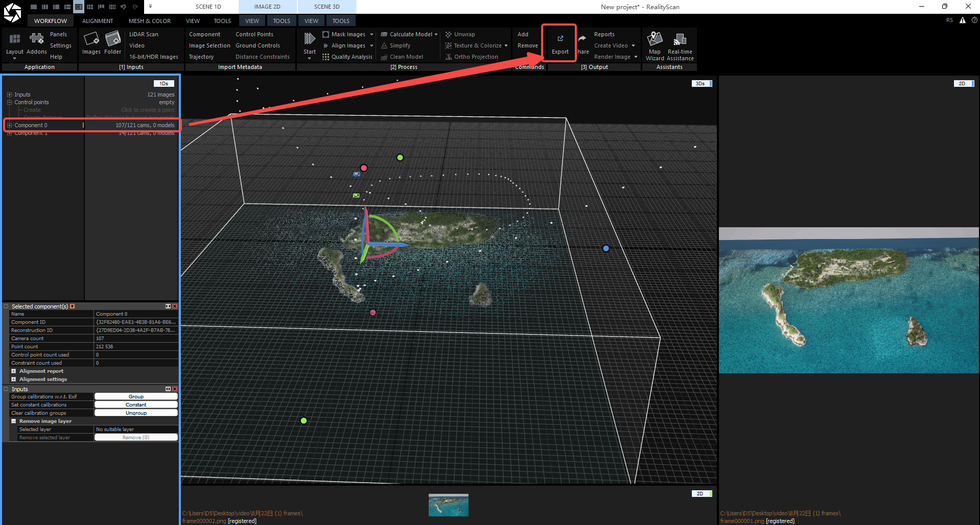
Task: Collapse the Inputs settings panel header
Action: coord(6,389)
